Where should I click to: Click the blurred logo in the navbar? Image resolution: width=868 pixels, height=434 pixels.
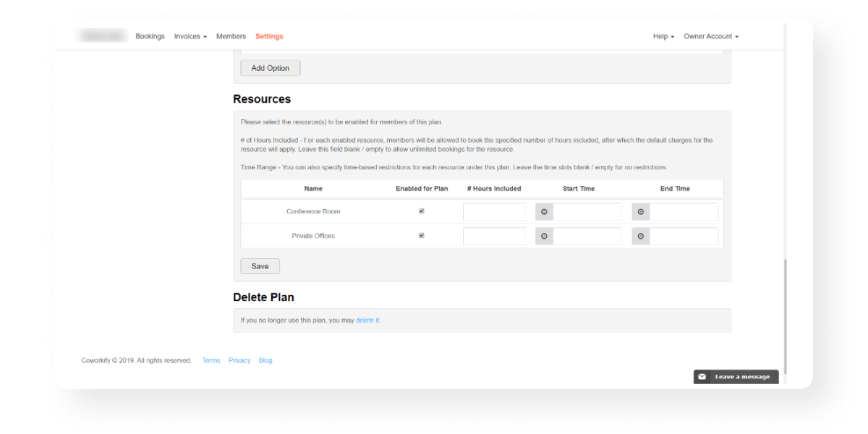pyautogui.click(x=102, y=36)
